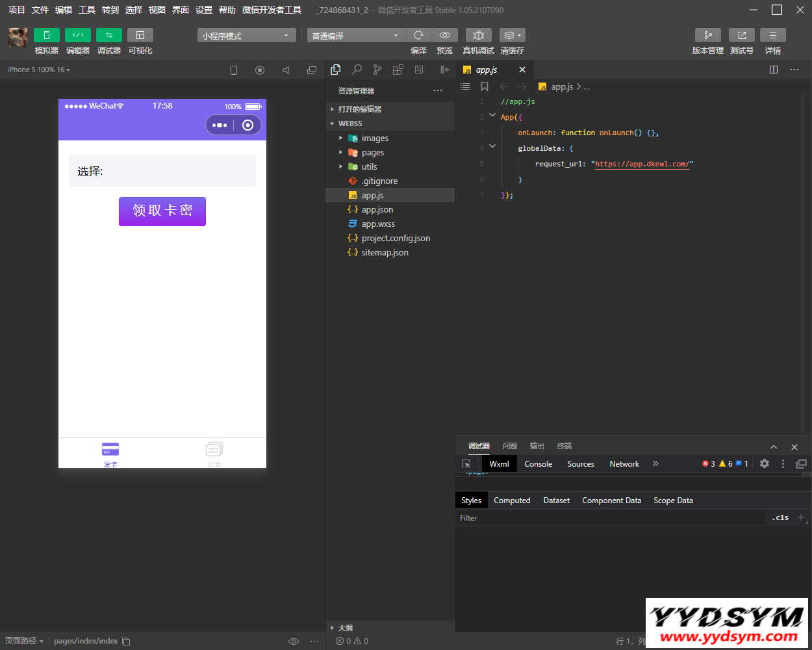Toggle the simulator panel button
The height and width of the screenshot is (650, 812).
click(x=47, y=35)
